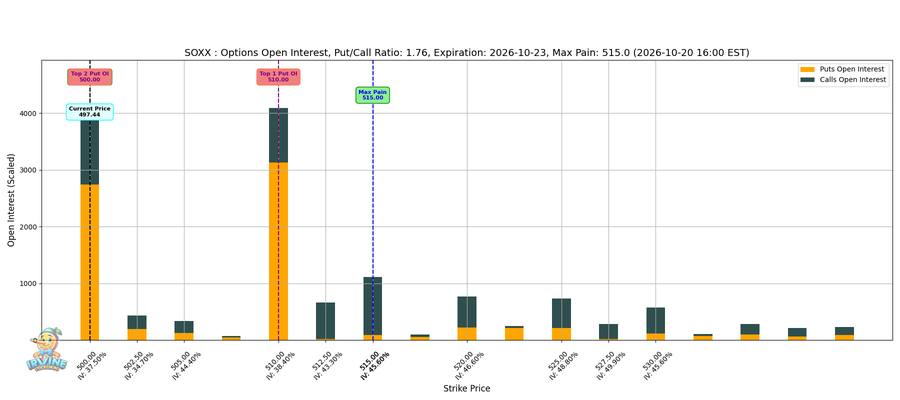Click the calls bar at strike 515.00
Screen dimensions: 900x400
pos(373,306)
